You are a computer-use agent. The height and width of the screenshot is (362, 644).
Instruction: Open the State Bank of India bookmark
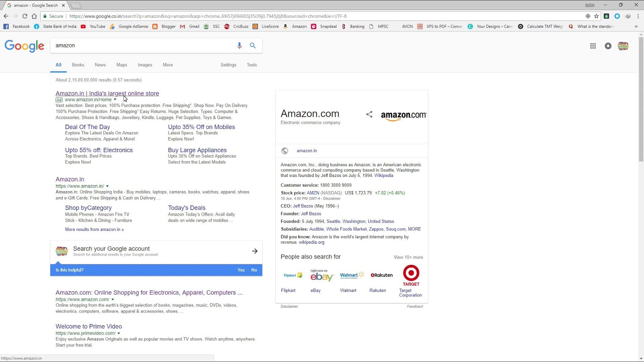click(55, 27)
